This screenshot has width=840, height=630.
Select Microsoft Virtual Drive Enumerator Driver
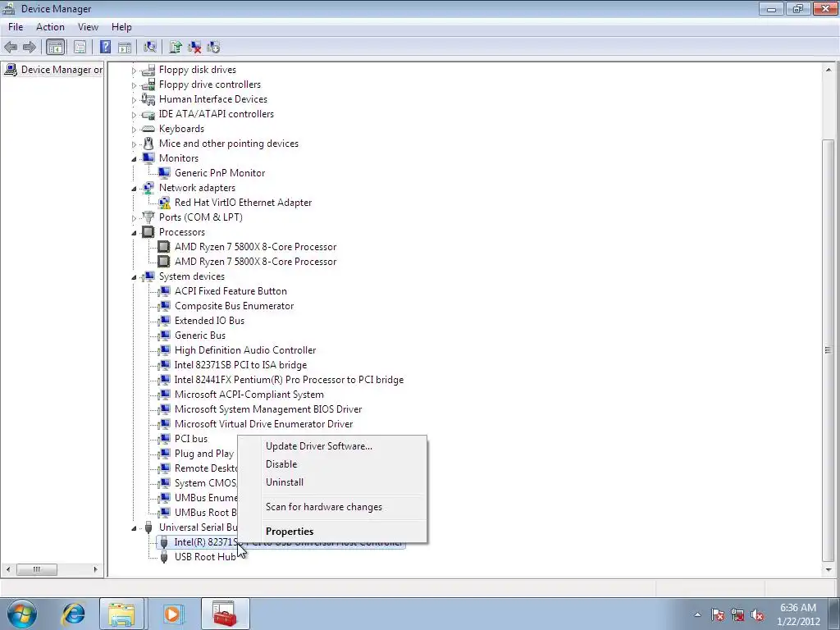[263, 424]
